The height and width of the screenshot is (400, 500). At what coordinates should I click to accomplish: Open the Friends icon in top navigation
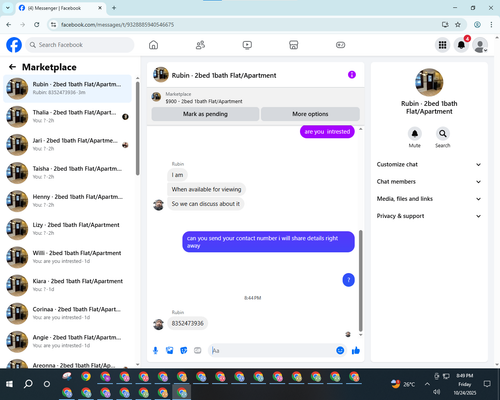pyautogui.click(x=200, y=45)
